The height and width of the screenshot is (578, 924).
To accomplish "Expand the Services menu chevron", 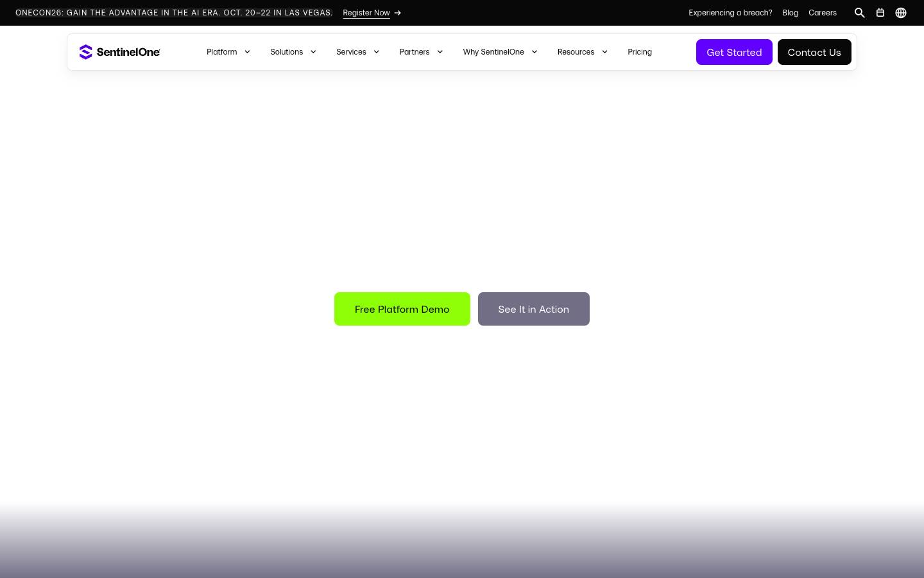I will [377, 52].
